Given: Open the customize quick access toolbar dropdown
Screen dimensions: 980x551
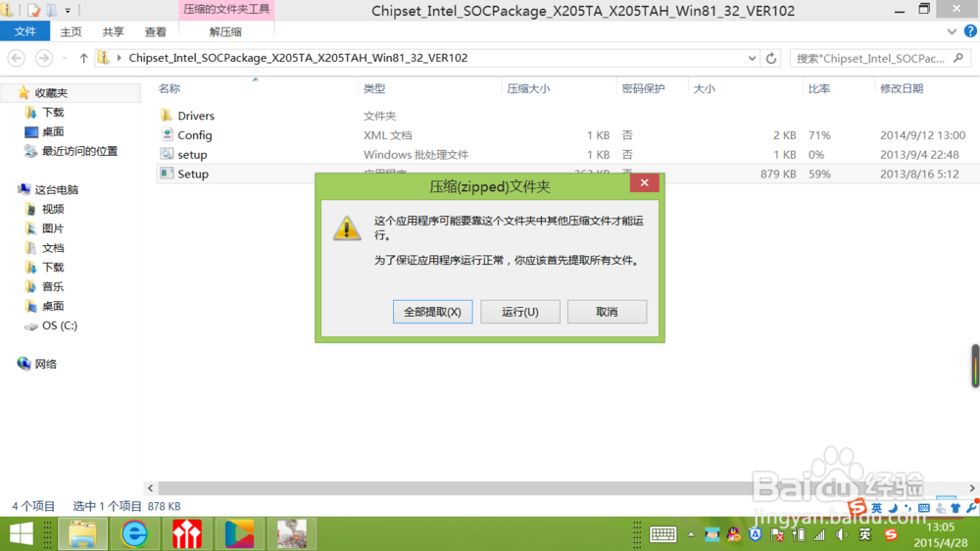Looking at the screenshot, I should [68, 11].
